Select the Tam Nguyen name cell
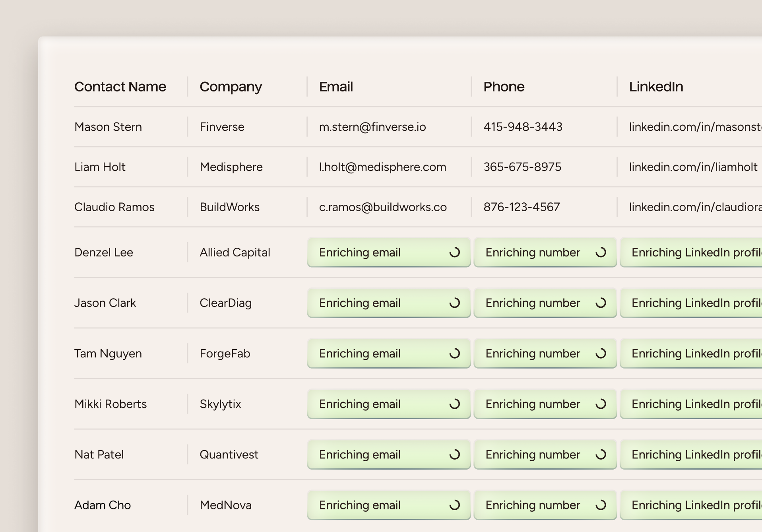Screen dimensions: 762x532 tap(108, 354)
